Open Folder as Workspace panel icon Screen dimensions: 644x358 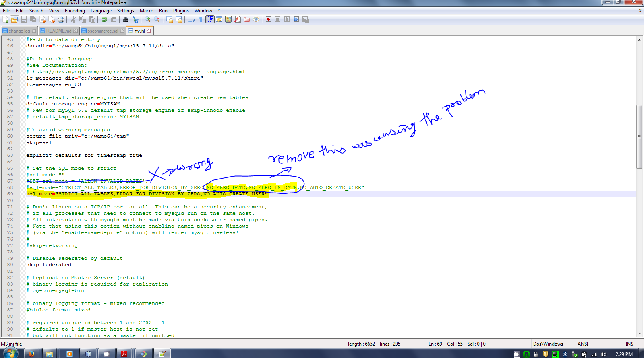[247, 19]
